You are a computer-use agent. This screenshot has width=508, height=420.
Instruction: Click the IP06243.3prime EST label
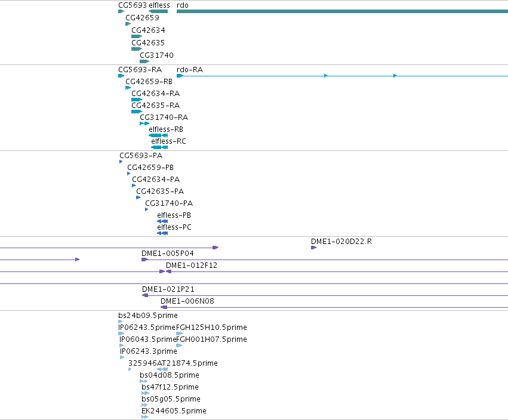pyautogui.click(x=149, y=351)
